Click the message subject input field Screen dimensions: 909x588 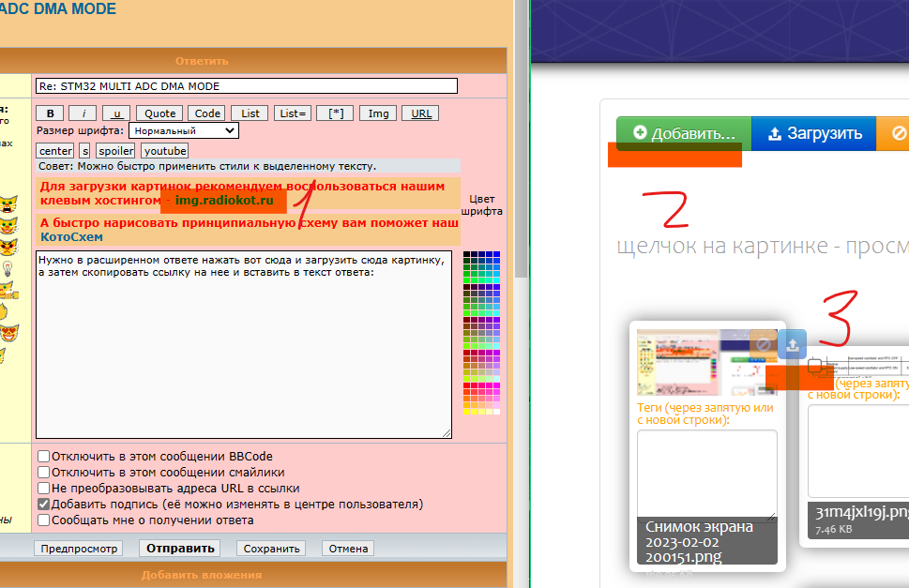tap(246, 86)
